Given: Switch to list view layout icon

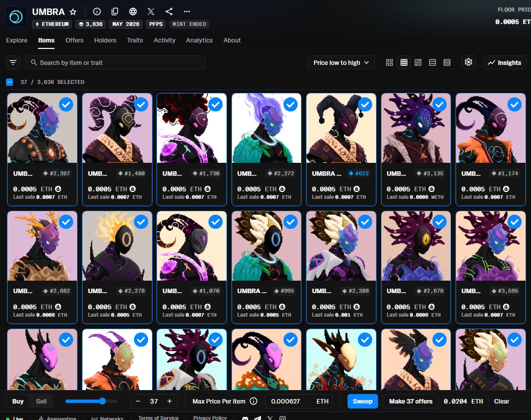Looking at the screenshot, I should [x=432, y=62].
